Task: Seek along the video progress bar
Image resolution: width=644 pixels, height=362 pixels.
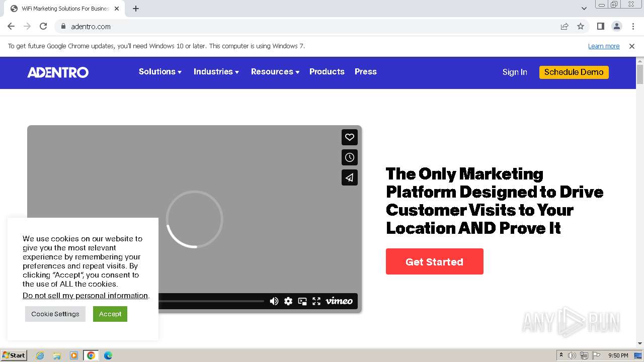Action: pyautogui.click(x=211, y=301)
